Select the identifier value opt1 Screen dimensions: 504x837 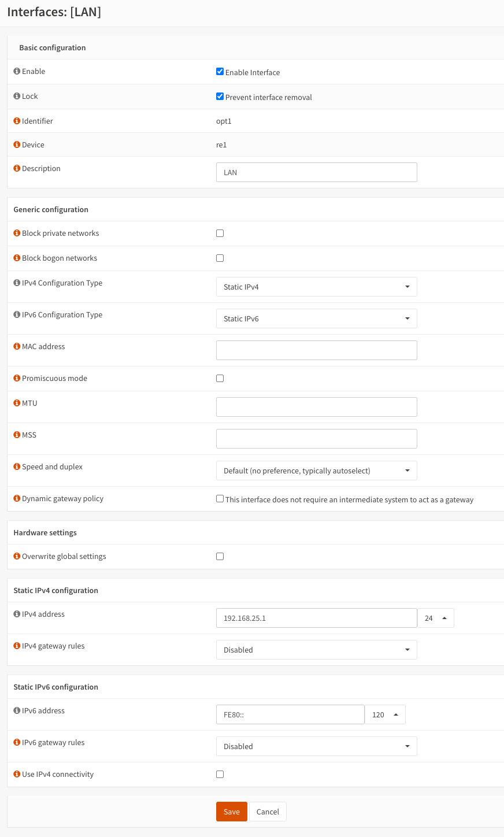(x=224, y=121)
